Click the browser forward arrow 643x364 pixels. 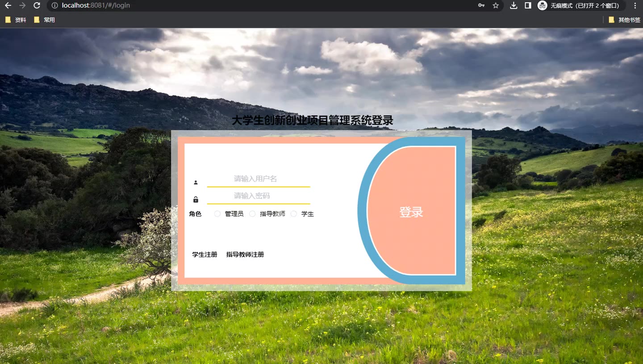tap(22, 5)
